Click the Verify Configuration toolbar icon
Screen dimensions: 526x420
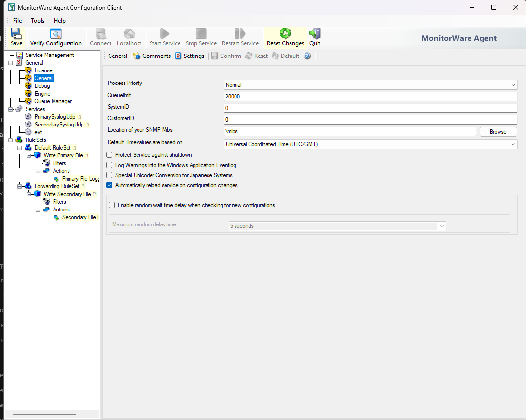point(55,34)
